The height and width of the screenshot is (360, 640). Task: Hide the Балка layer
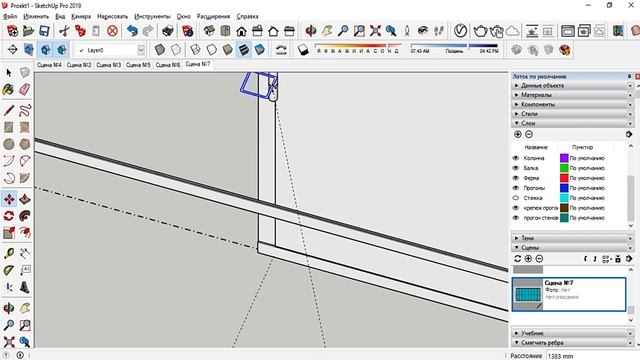pyautogui.click(x=516, y=168)
